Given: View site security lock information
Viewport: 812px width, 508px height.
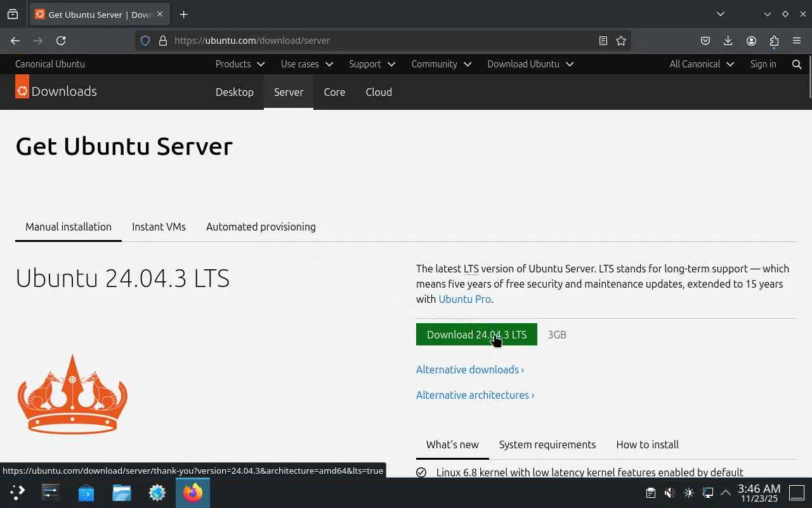Looking at the screenshot, I should pos(163,41).
